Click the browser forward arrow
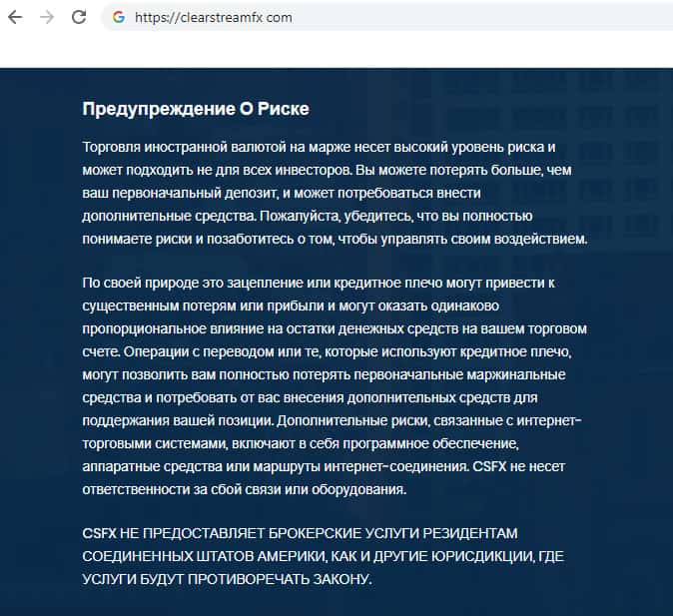Viewport: 673px width, 616px height. click(x=47, y=17)
